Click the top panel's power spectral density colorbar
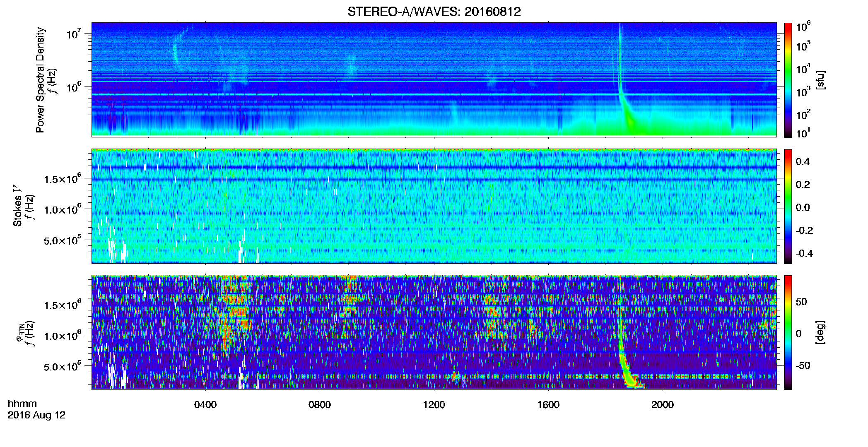 pyautogui.click(x=788, y=80)
